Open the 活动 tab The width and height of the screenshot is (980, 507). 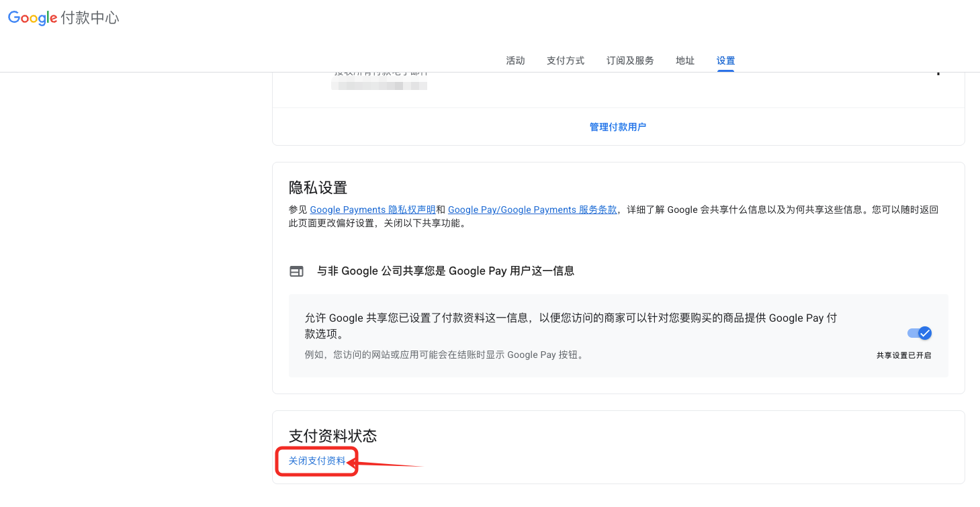point(515,60)
